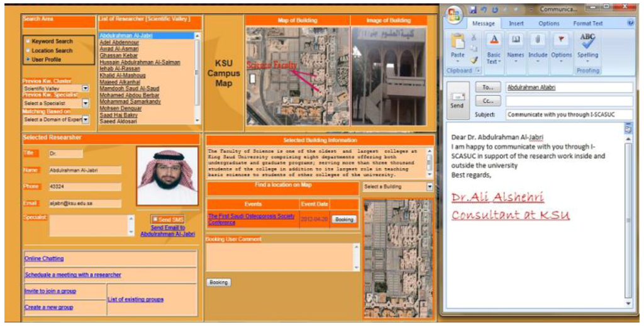Select Awad Al-Asmari in researcher list

119,49
